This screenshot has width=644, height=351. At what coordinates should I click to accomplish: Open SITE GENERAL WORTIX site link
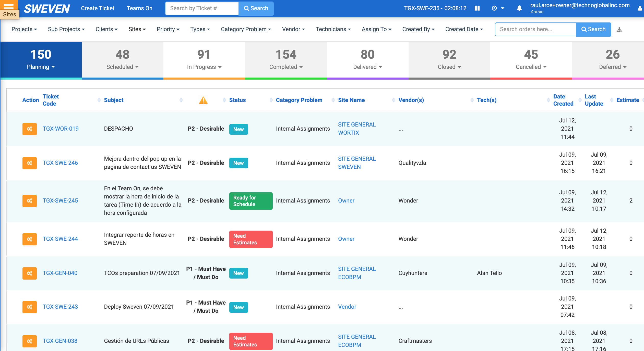tap(357, 129)
